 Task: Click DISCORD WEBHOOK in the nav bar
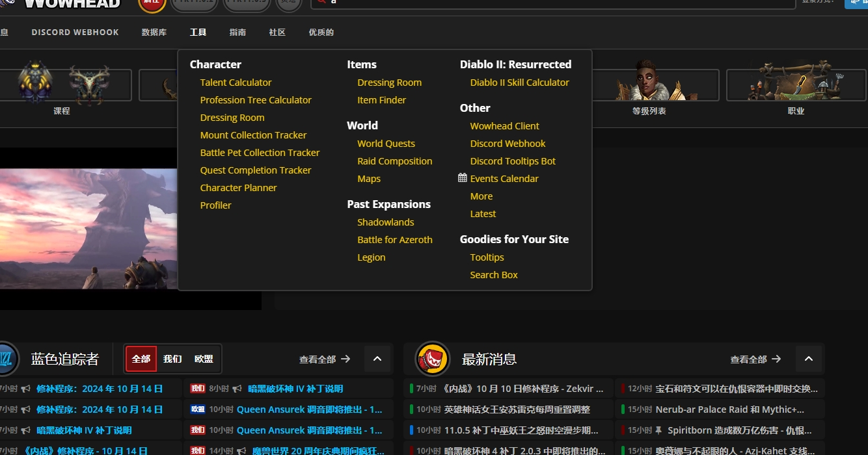click(x=75, y=32)
